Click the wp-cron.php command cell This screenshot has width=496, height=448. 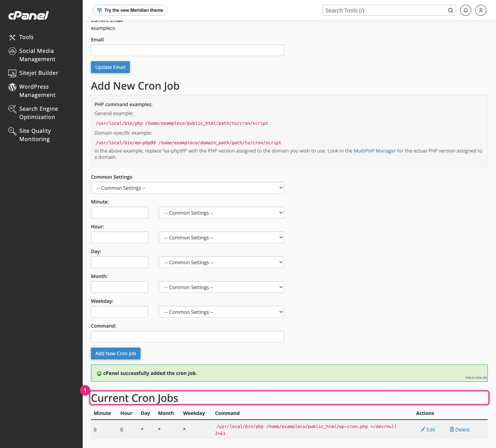[306, 430]
